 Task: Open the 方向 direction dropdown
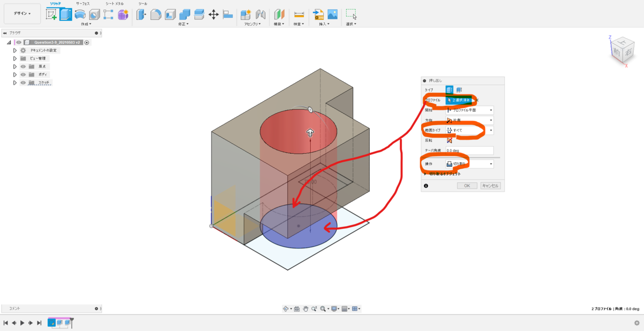click(470, 120)
